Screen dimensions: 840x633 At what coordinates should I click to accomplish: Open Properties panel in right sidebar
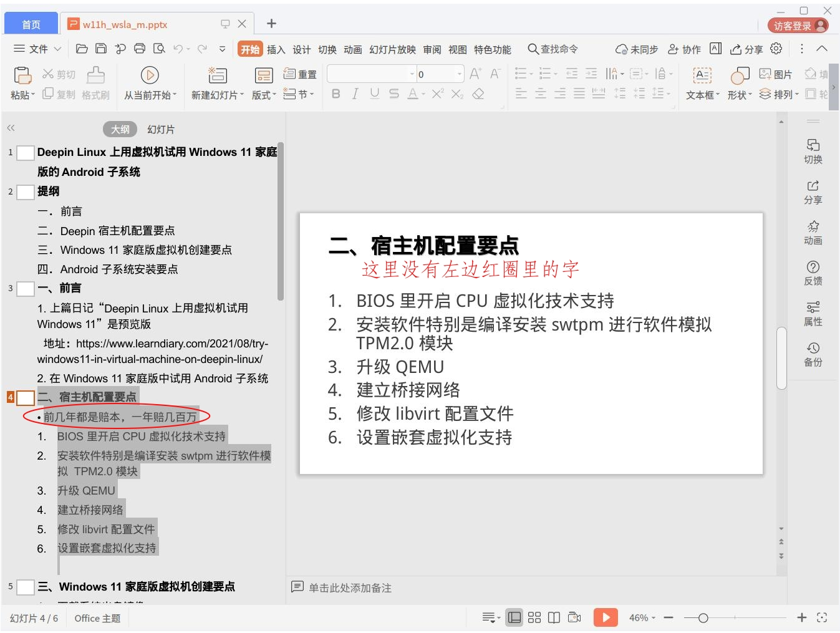pos(813,313)
